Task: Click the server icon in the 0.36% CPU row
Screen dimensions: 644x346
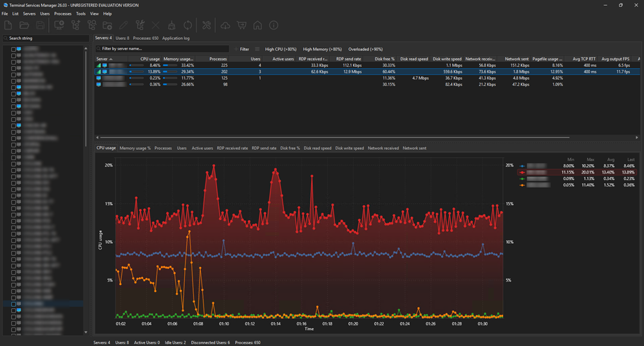Action: pyautogui.click(x=99, y=84)
